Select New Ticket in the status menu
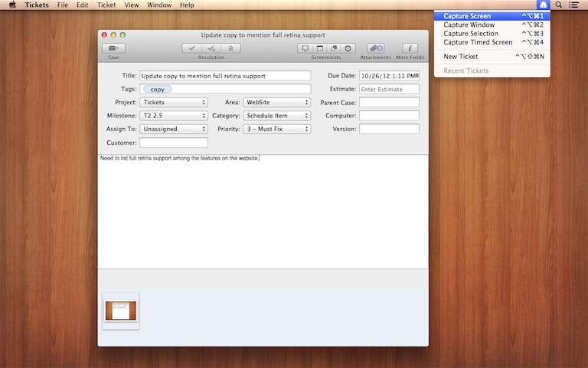 pyautogui.click(x=461, y=57)
